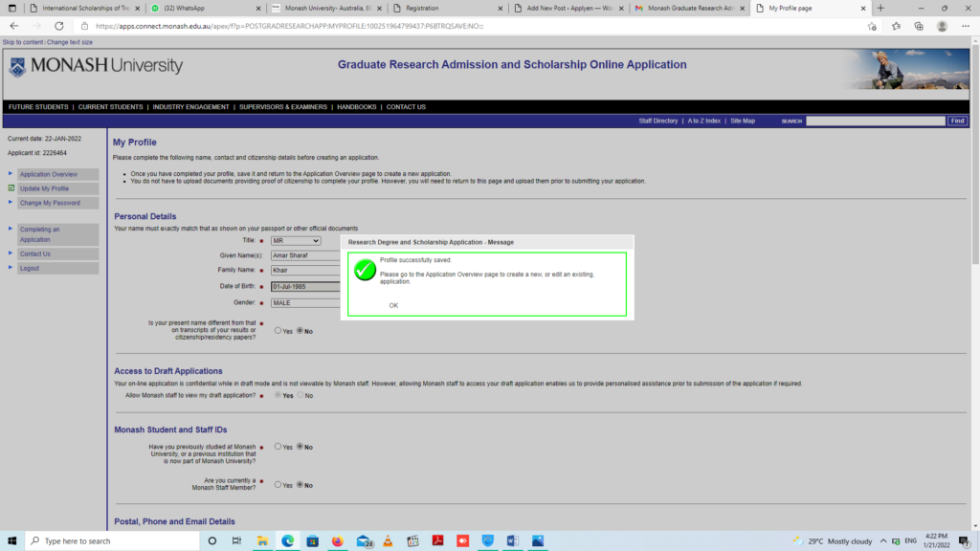This screenshot has width=980, height=551.
Task: Show hidden system tray icons chevron
Action: click(x=883, y=541)
